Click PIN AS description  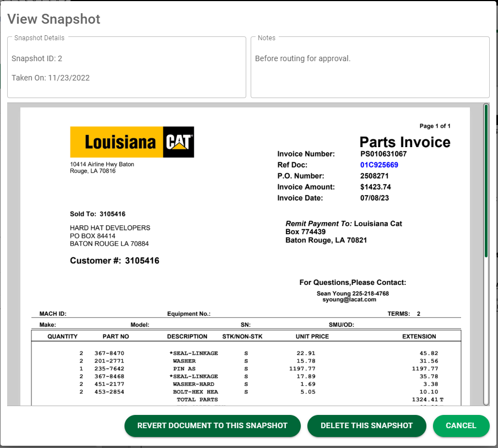click(184, 369)
